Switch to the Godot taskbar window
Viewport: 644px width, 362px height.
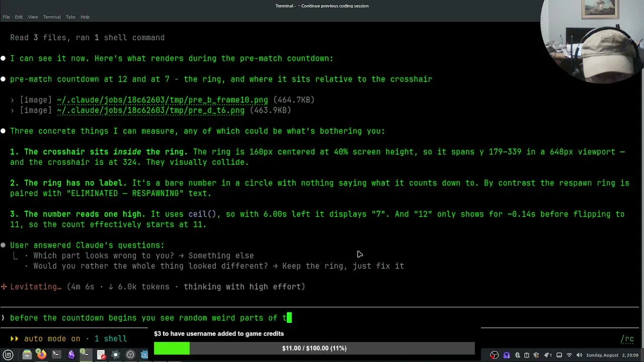(x=144, y=354)
